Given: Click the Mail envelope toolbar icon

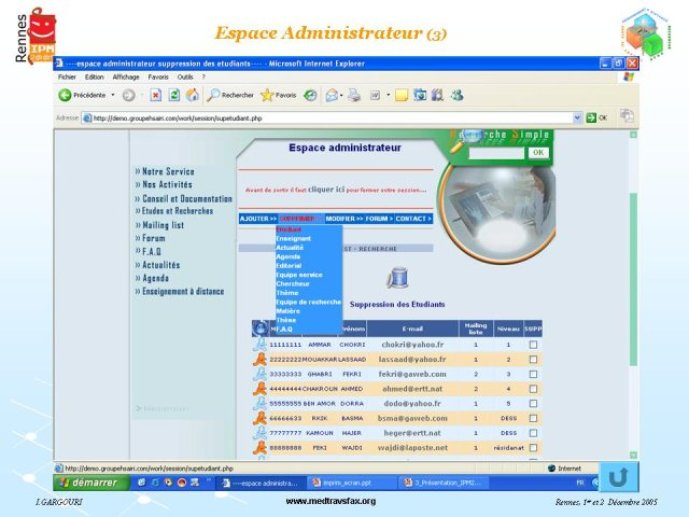Looking at the screenshot, I should (x=332, y=95).
